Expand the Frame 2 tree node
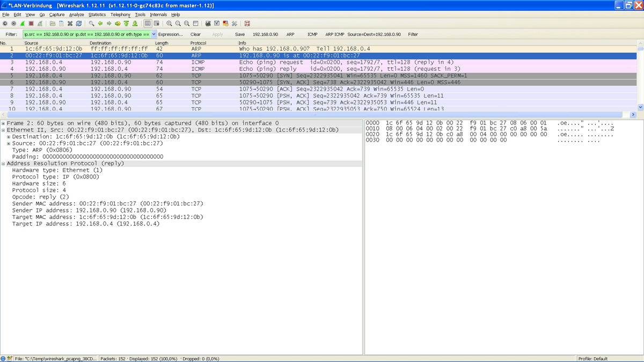The height and width of the screenshot is (362, 644). (3, 123)
